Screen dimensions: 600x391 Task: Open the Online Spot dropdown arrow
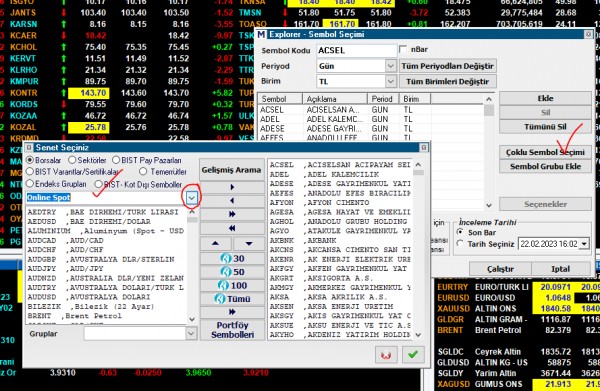tap(192, 197)
